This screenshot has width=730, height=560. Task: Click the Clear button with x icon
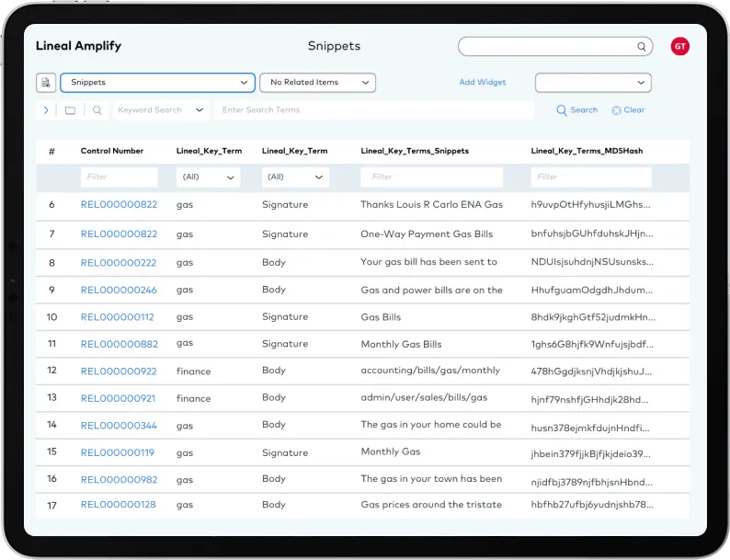point(628,110)
